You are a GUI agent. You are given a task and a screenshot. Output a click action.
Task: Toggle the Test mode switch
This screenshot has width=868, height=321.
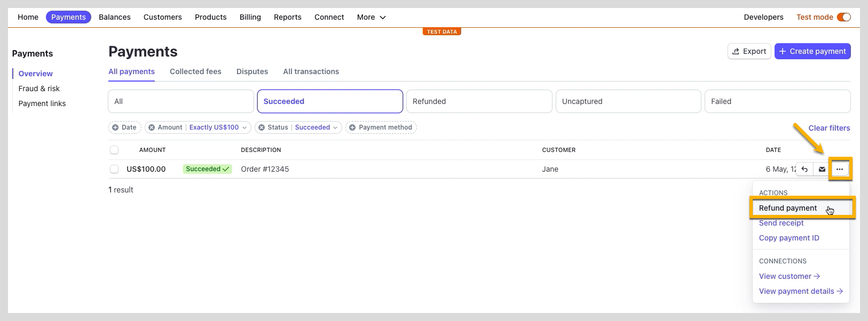[843, 17]
